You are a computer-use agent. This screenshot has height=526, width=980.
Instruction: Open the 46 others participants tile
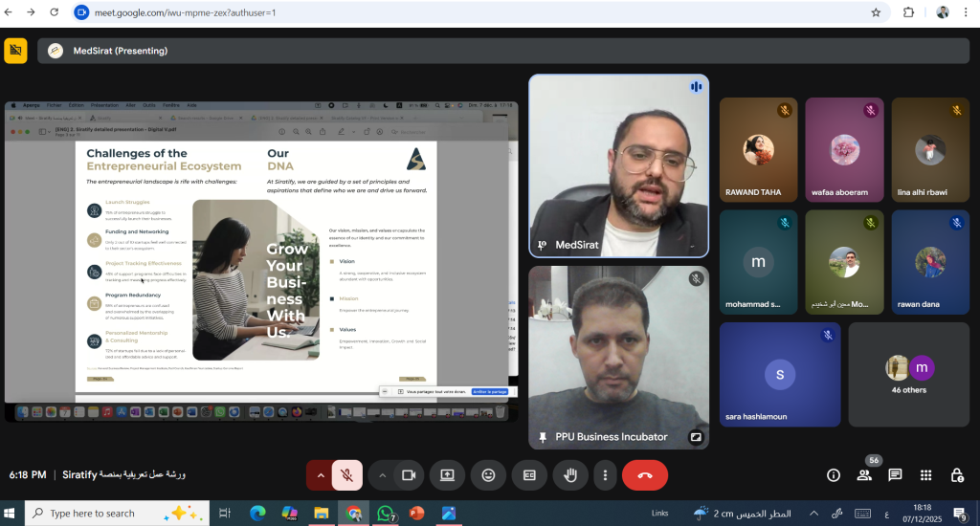(x=908, y=374)
